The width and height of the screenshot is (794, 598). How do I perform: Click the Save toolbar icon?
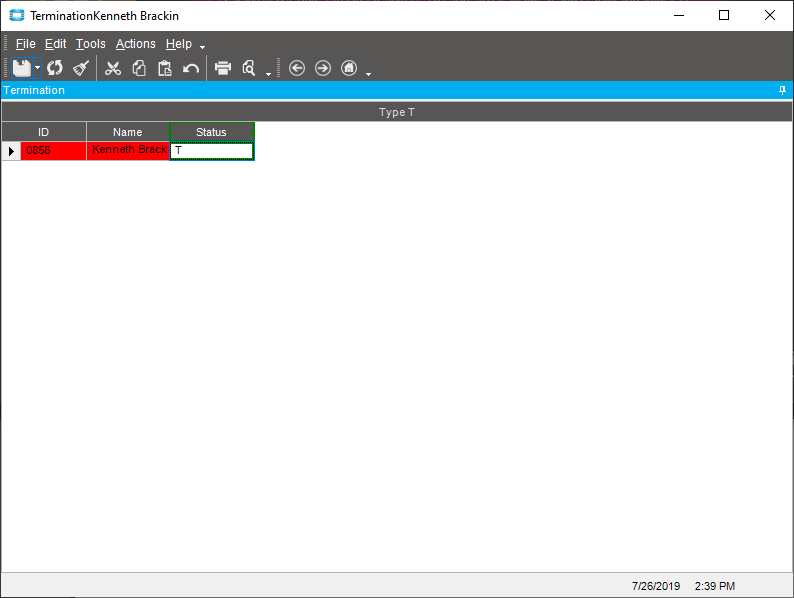(x=22, y=68)
